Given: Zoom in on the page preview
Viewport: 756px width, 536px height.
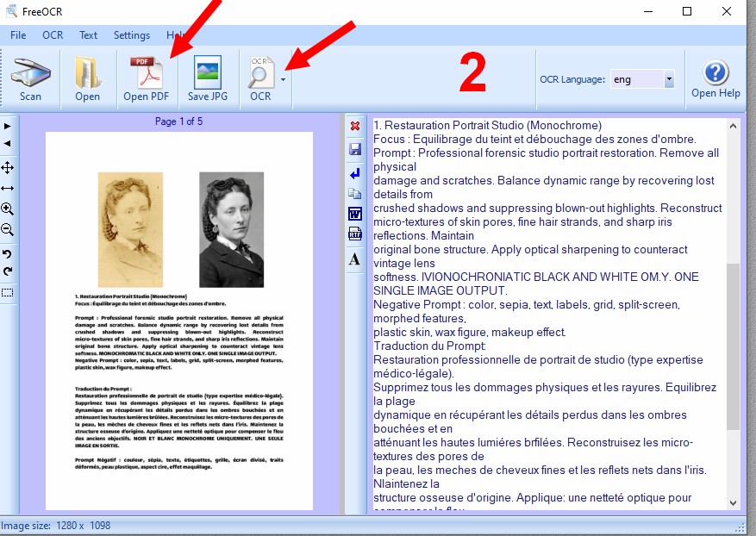Looking at the screenshot, I should tap(7, 209).
